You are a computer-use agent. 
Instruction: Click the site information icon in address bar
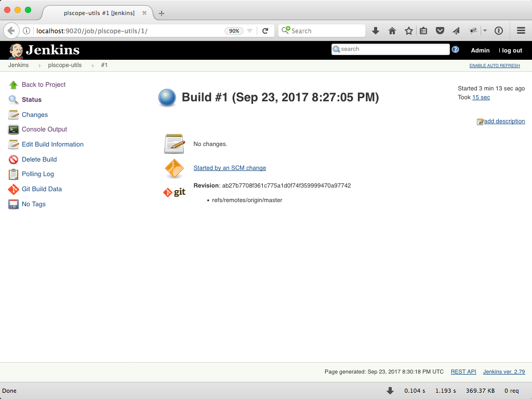pos(26,31)
